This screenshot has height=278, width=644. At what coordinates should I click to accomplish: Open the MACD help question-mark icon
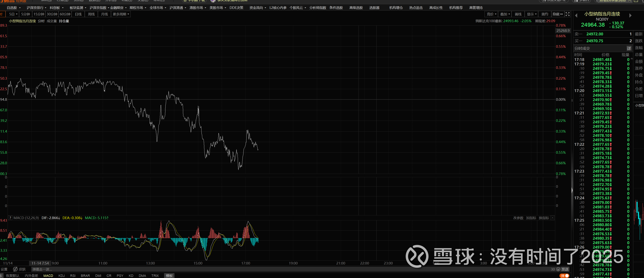point(10,218)
